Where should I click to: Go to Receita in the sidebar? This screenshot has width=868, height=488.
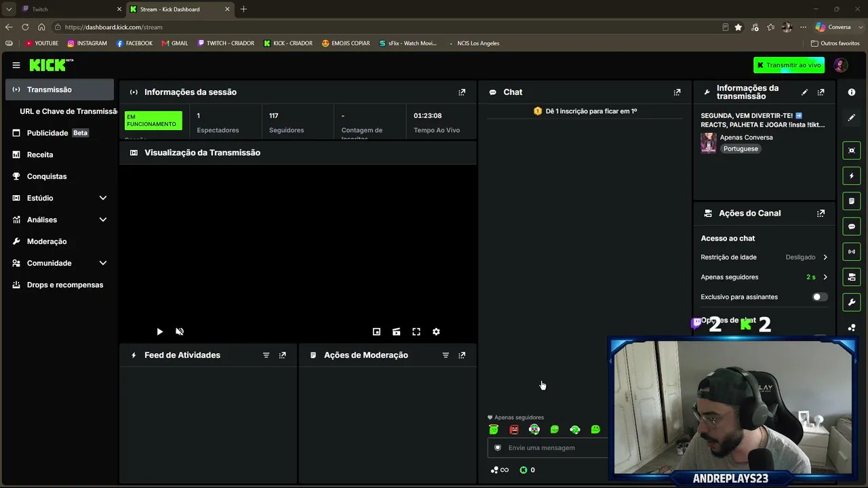click(60, 155)
